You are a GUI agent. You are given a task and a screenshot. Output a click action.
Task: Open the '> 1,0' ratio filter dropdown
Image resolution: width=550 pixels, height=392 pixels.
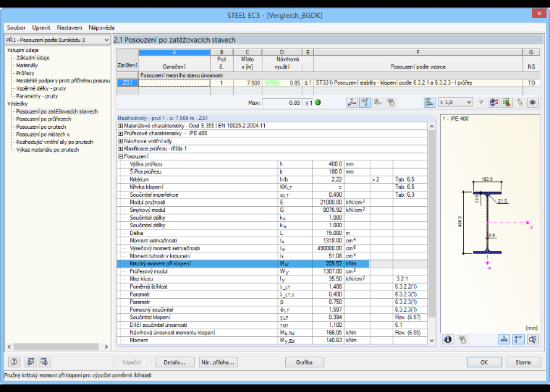455,103
